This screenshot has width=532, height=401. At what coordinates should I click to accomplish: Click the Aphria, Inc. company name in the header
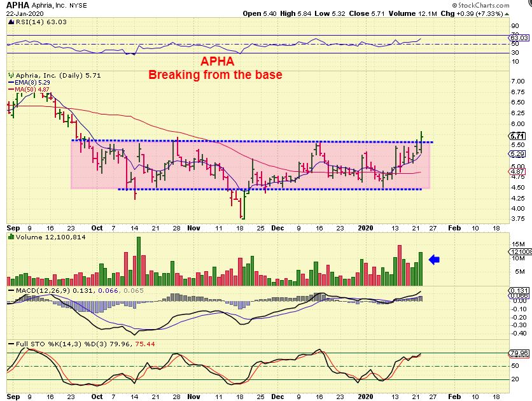[49, 6]
